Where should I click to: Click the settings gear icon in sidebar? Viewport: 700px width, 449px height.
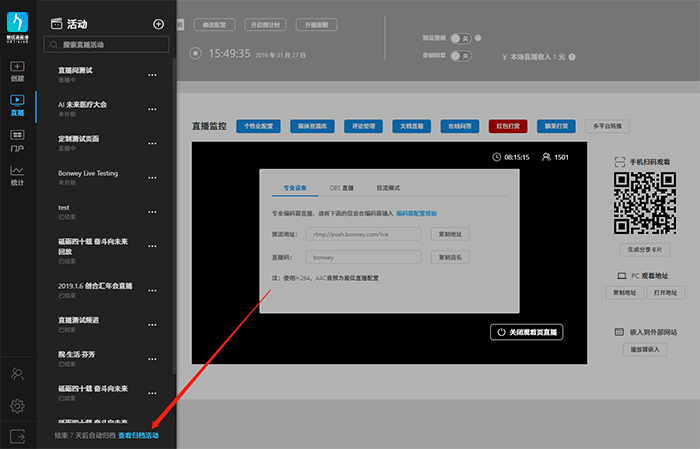pos(17,406)
